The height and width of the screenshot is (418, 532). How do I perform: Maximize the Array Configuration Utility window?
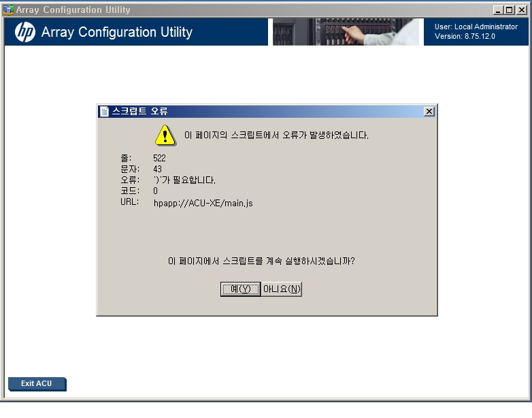(x=510, y=10)
